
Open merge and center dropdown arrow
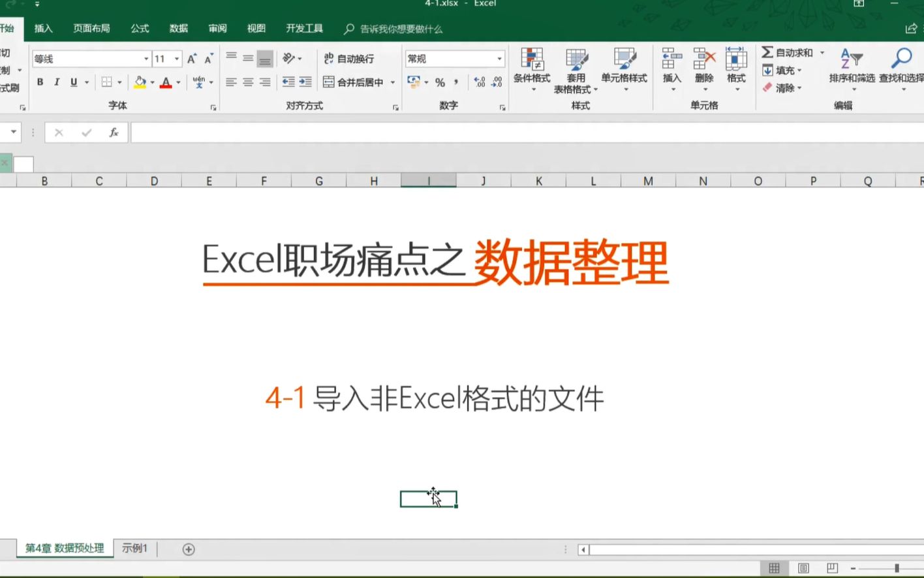pyautogui.click(x=393, y=82)
